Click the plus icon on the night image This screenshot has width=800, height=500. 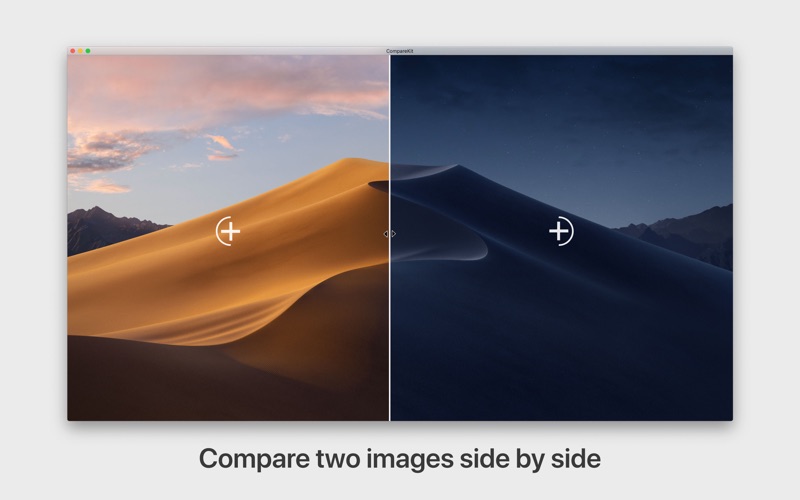point(561,231)
